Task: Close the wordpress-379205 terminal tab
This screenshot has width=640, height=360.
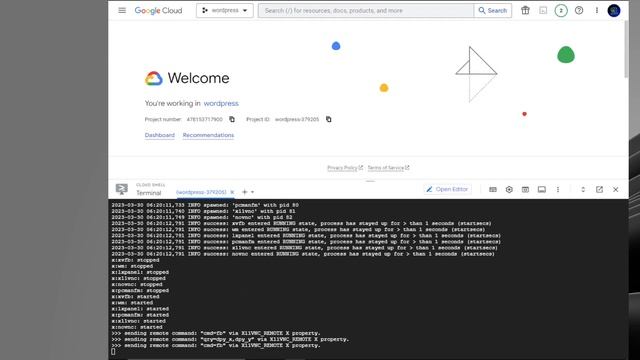Action: point(232,192)
